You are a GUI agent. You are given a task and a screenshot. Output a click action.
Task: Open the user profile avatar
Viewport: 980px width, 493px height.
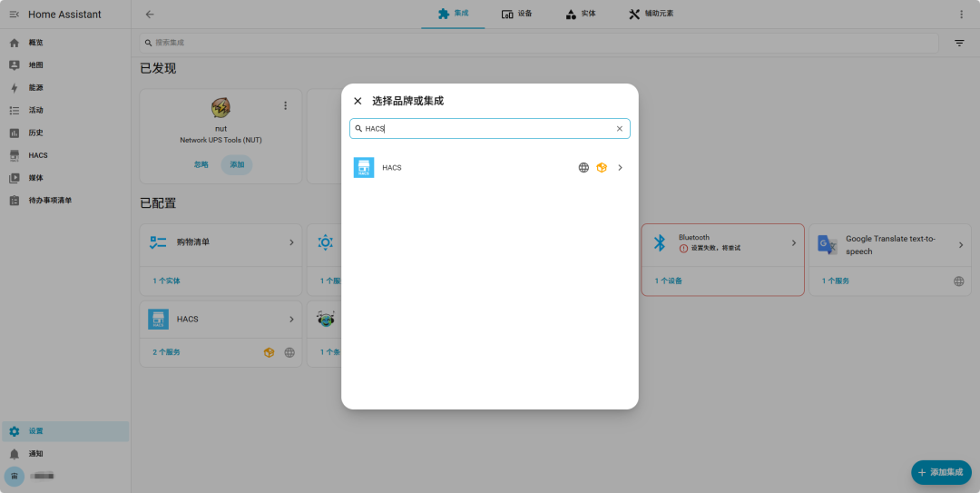coord(15,476)
